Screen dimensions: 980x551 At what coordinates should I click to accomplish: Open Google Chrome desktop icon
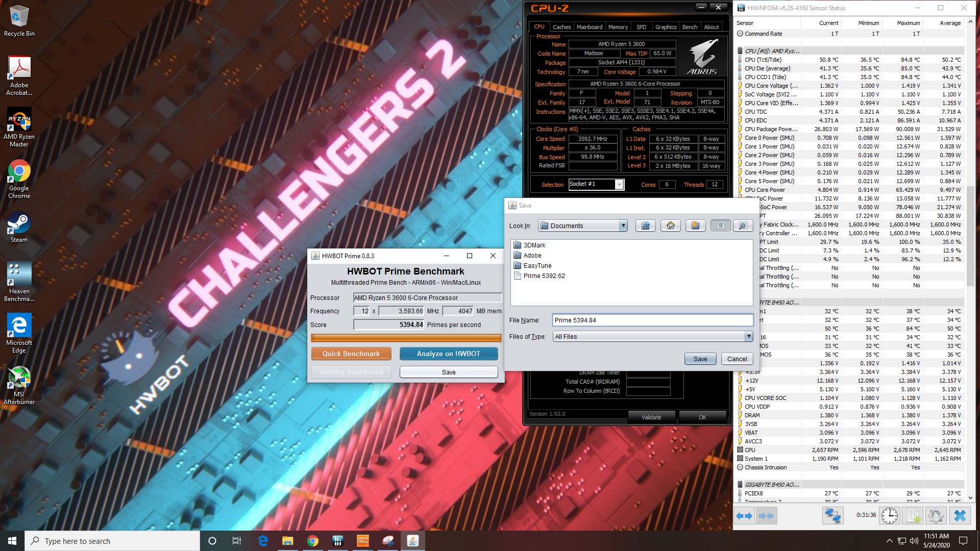click(x=19, y=180)
